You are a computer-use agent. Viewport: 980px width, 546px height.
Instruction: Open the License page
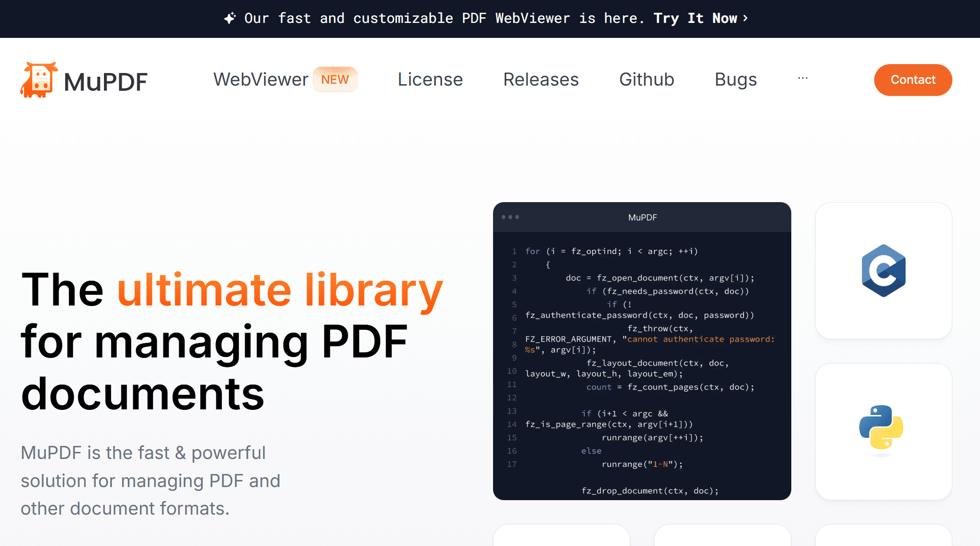430,80
